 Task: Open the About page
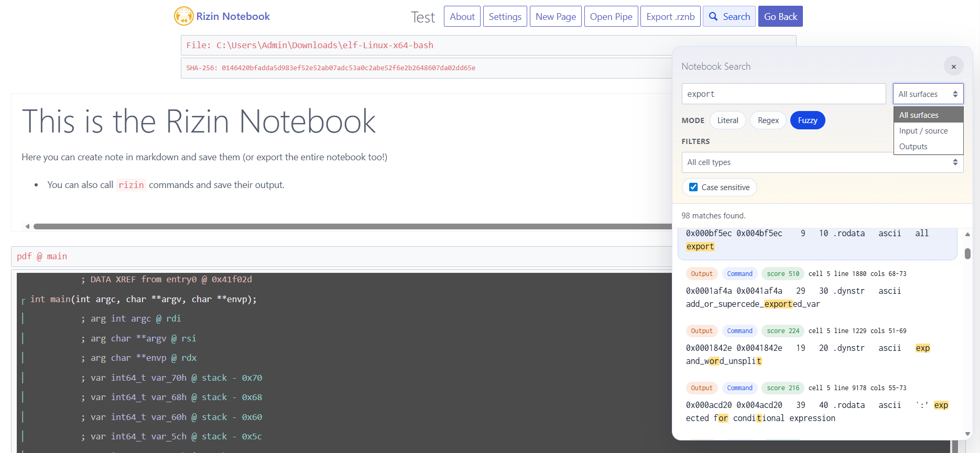click(x=462, y=17)
